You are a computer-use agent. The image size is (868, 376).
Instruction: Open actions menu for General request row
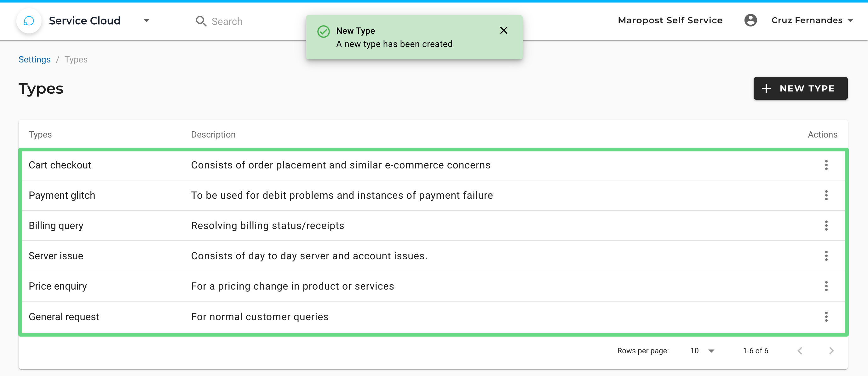pyautogui.click(x=826, y=317)
